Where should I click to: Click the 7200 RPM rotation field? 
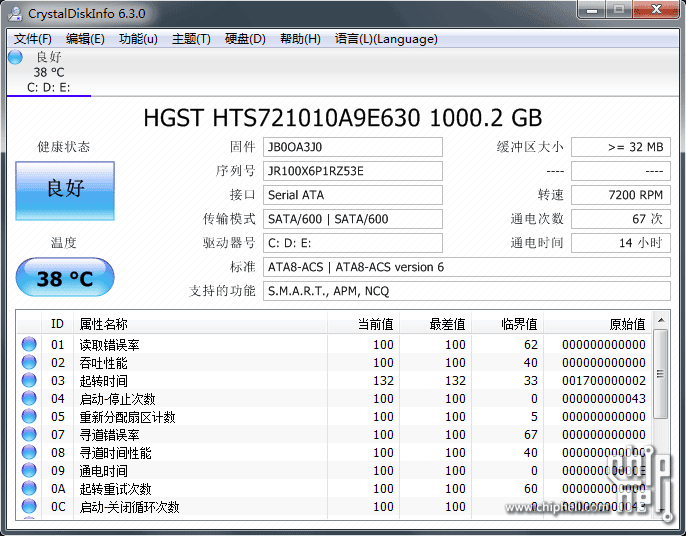tap(621, 195)
